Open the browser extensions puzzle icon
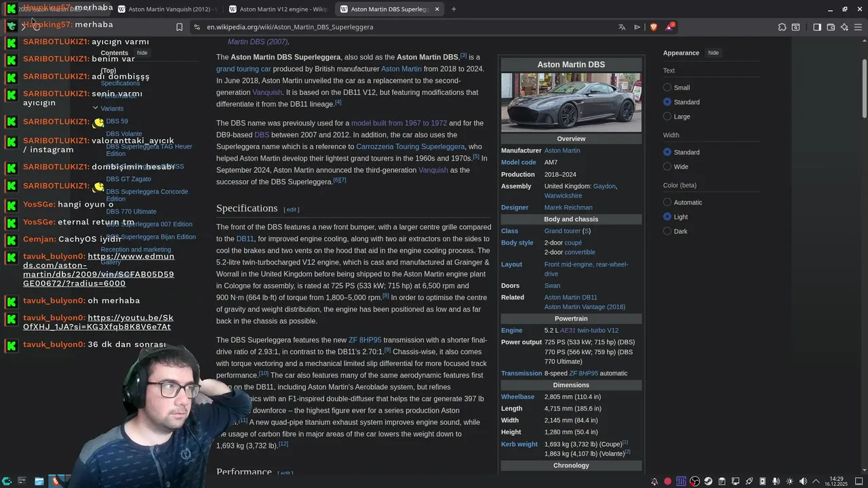This screenshot has height=488, width=868. tap(782, 27)
